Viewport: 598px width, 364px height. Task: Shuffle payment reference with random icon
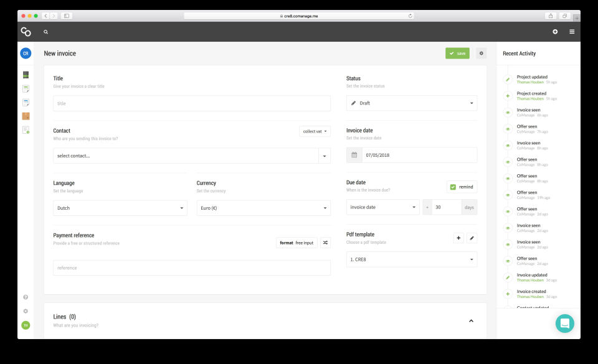coord(325,243)
